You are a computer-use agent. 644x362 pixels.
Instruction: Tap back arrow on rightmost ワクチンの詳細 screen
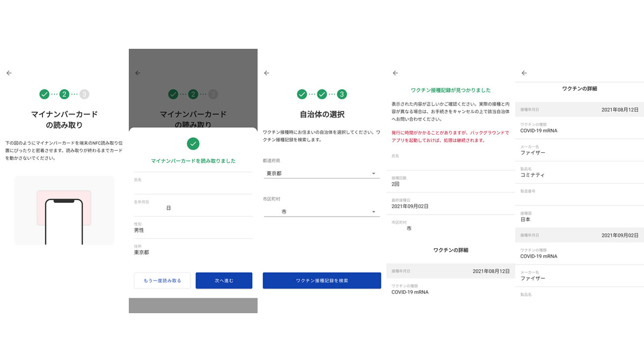[x=524, y=73]
